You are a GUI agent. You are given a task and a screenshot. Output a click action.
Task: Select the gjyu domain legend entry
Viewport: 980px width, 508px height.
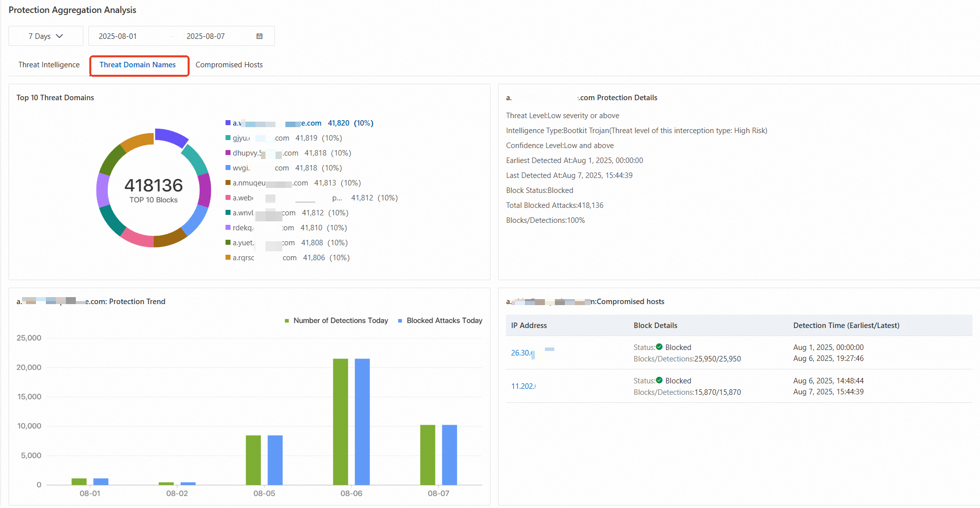[283, 138]
